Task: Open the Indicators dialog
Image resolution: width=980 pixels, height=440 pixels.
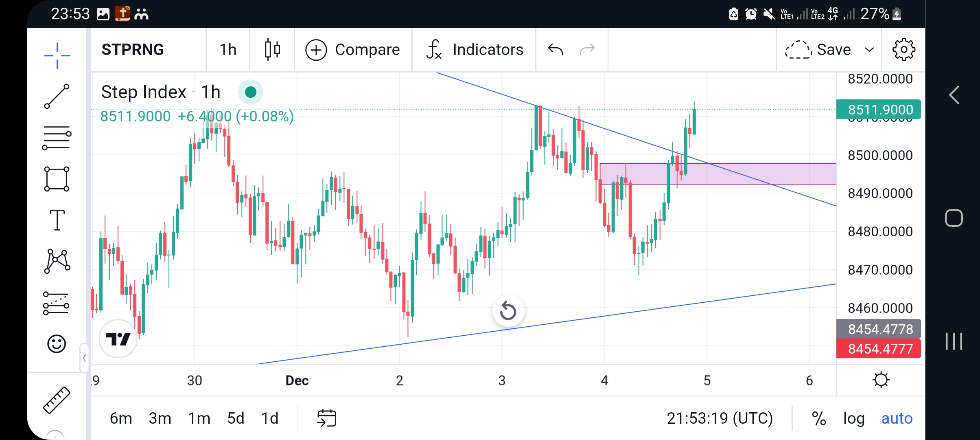Action: 475,50
